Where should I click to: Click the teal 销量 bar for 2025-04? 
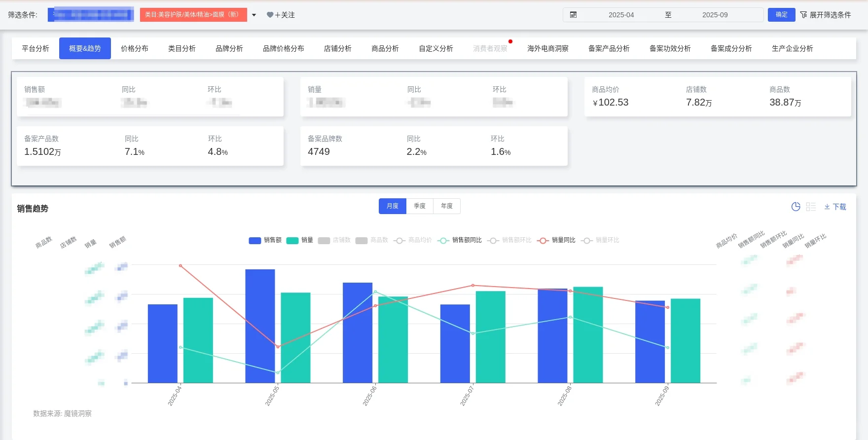pyautogui.click(x=198, y=340)
